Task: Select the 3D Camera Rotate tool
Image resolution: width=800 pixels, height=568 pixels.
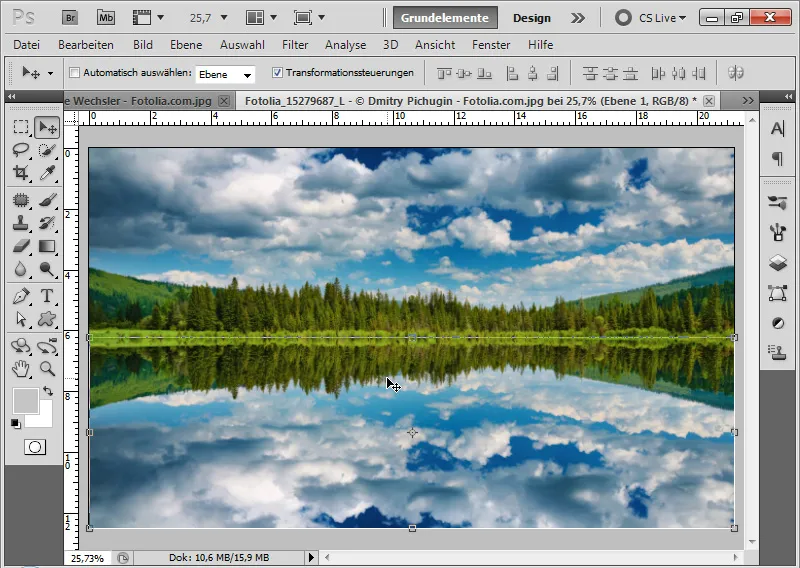Action: (x=47, y=346)
